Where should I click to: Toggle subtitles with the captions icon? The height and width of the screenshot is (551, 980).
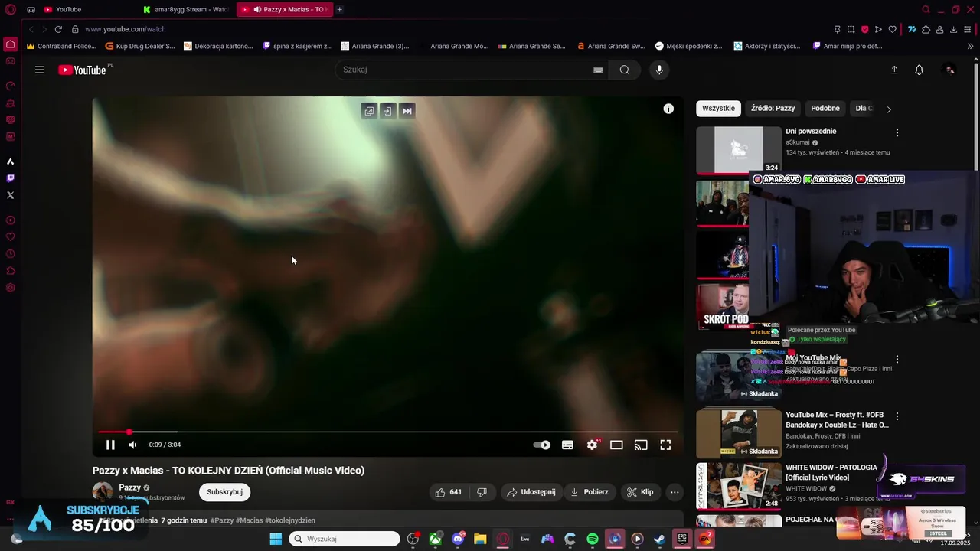point(567,445)
